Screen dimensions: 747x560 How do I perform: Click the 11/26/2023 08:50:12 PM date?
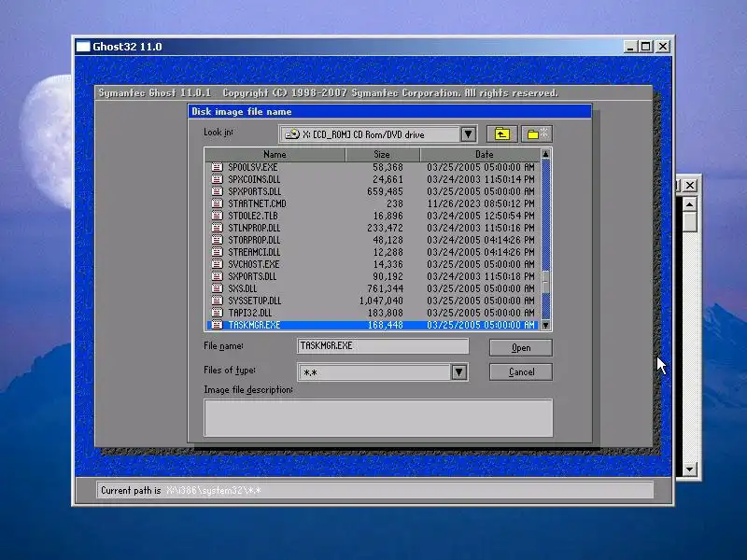[x=480, y=203]
